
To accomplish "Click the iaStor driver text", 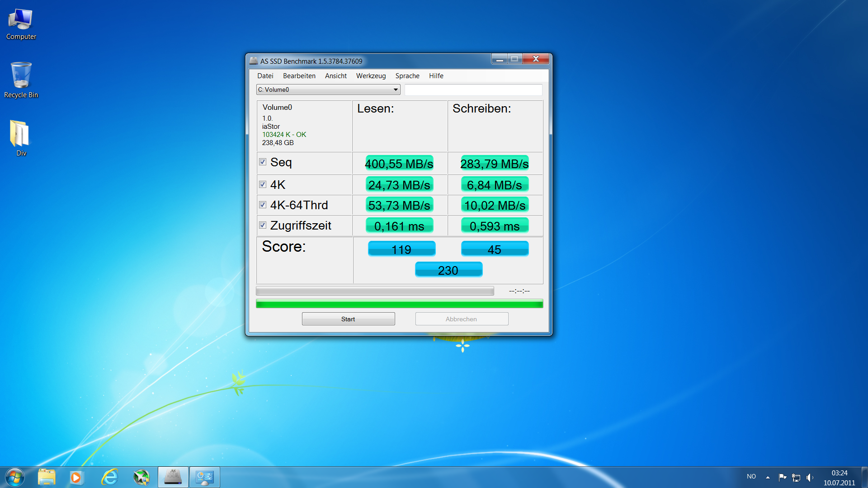I will (271, 127).
